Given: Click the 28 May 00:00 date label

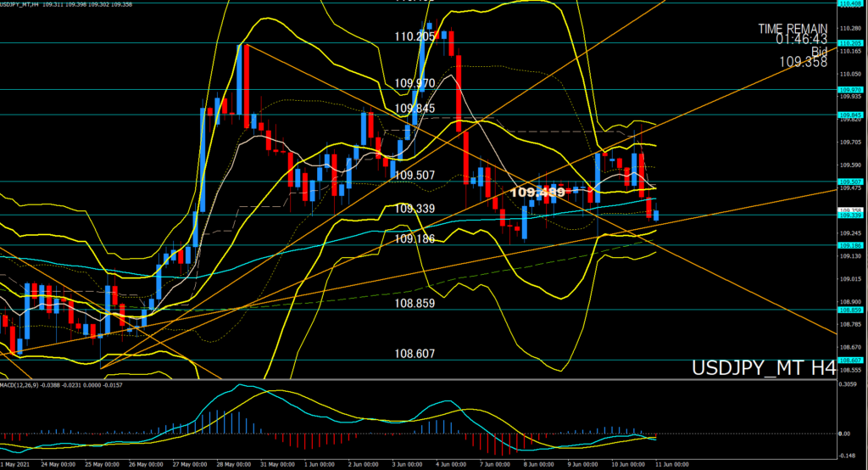Looking at the screenshot, I should [234, 464].
